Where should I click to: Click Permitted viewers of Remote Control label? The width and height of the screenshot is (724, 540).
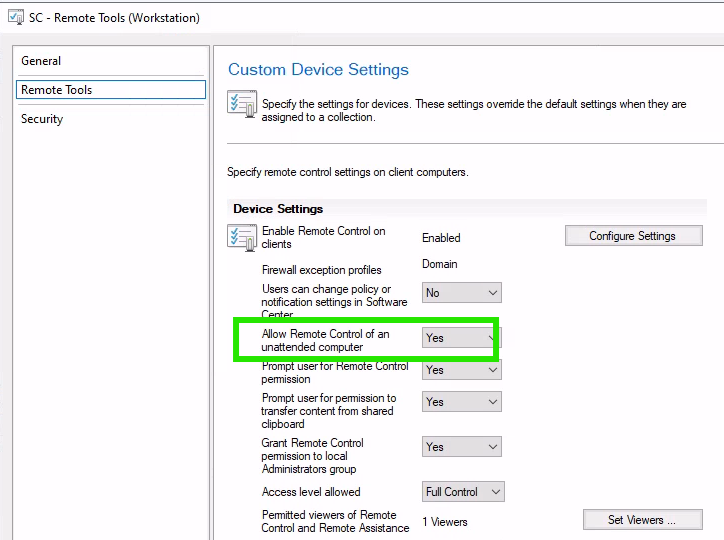[335, 521]
